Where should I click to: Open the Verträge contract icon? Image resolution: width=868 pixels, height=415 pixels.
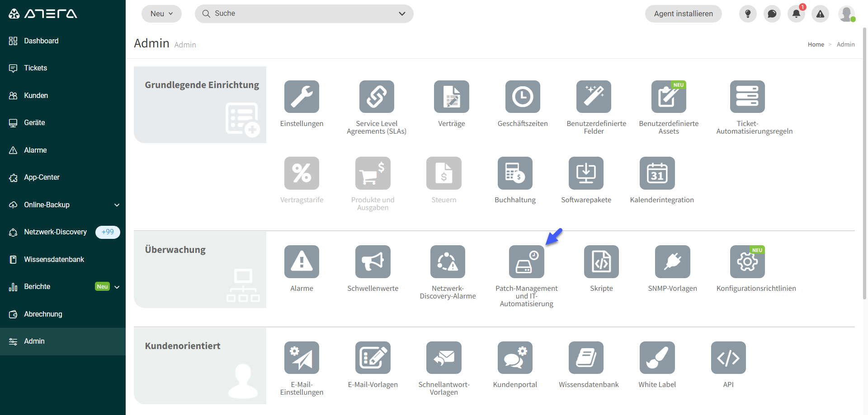(x=452, y=97)
